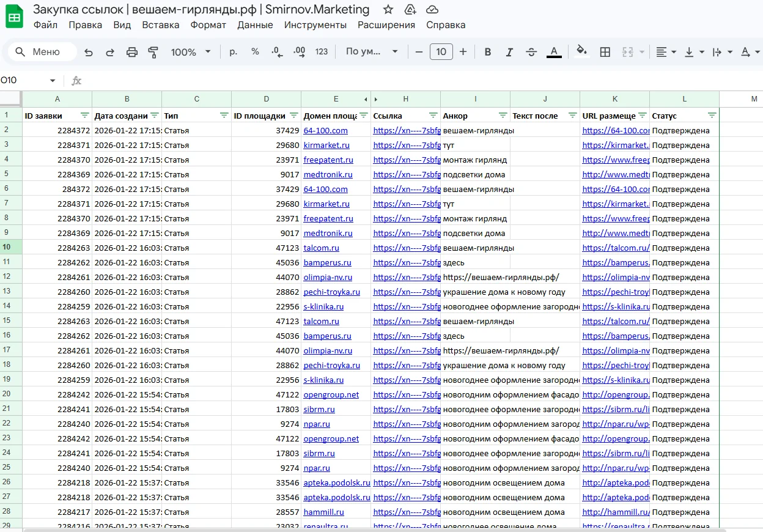Toggle filter on the Статус column
The image size is (763, 532).
(712, 115)
